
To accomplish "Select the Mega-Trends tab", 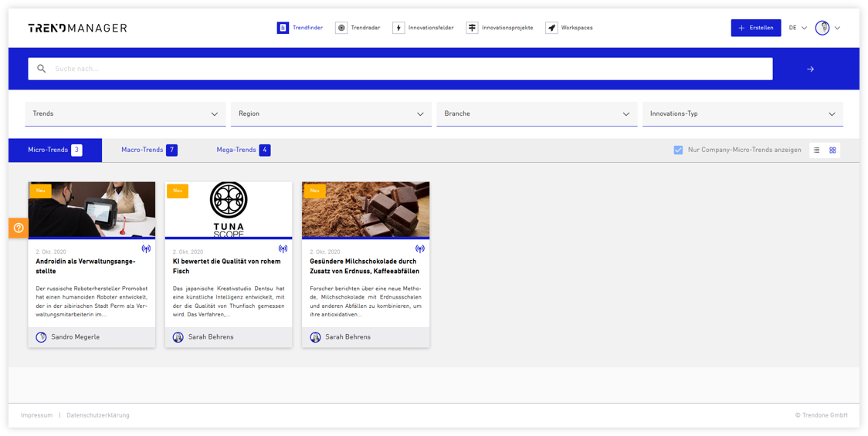I will point(243,150).
